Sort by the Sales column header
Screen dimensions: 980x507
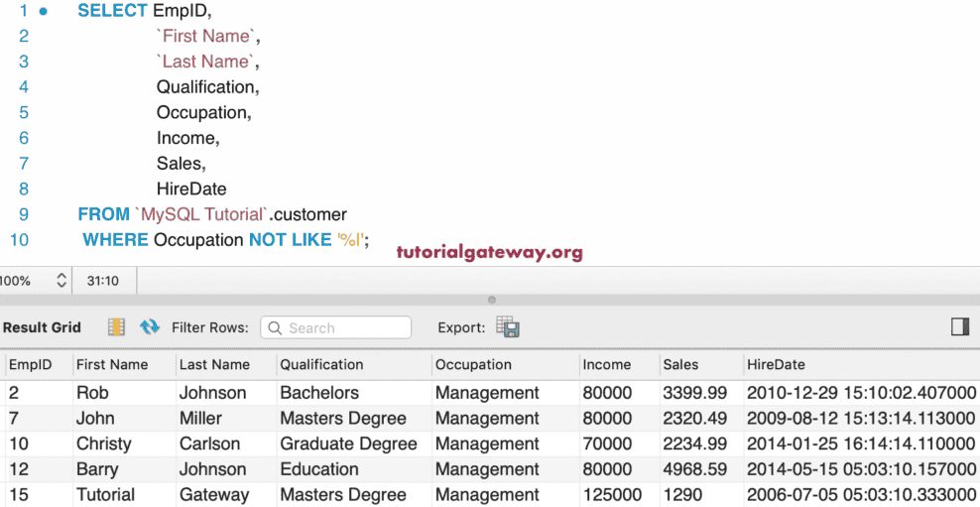680,364
